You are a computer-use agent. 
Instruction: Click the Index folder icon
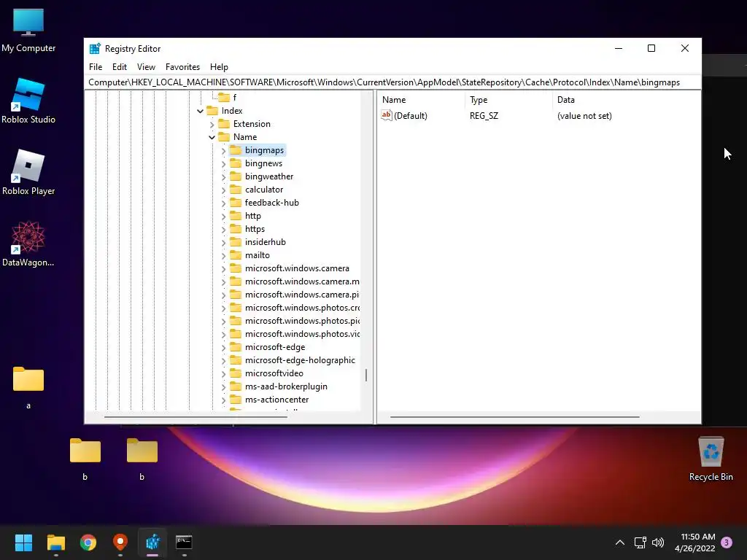click(x=212, y=111)
